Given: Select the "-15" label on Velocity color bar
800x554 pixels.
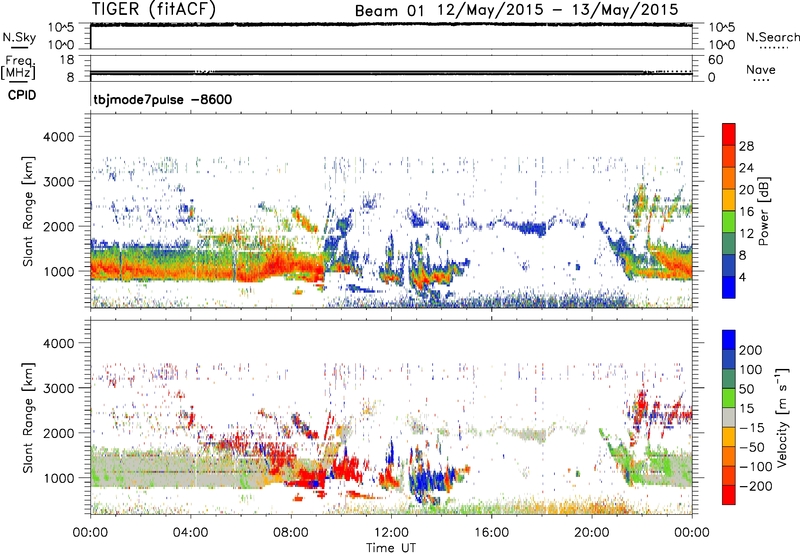Looking at the screenshot, I should pyautogui.click(x=752, y=427).
